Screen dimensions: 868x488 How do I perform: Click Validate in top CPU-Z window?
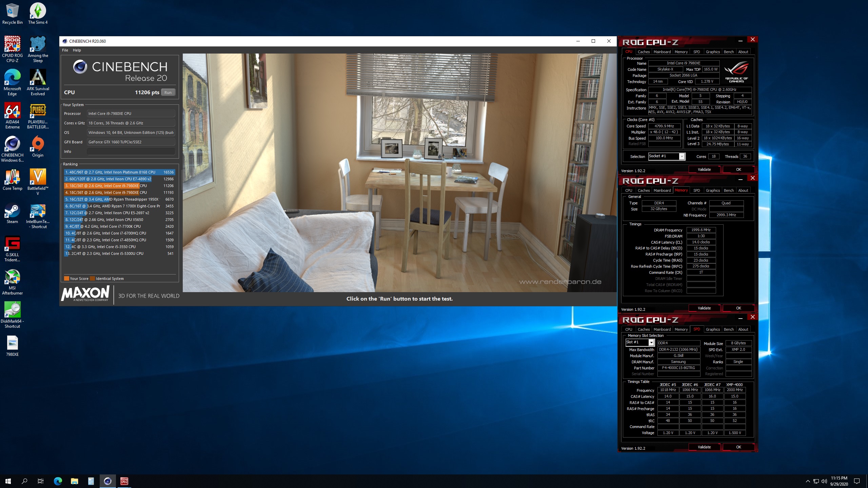point(704,169)
